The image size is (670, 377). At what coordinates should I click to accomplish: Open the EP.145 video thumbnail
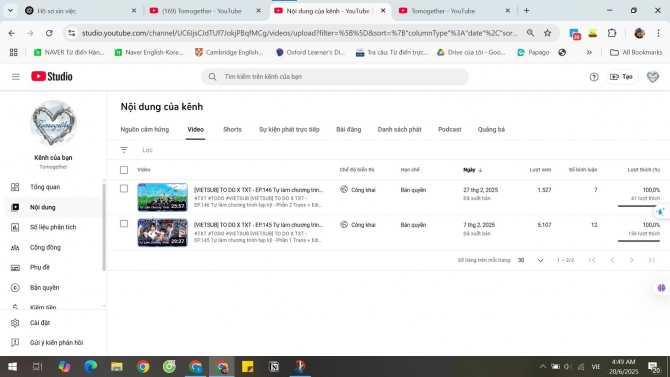162,233
